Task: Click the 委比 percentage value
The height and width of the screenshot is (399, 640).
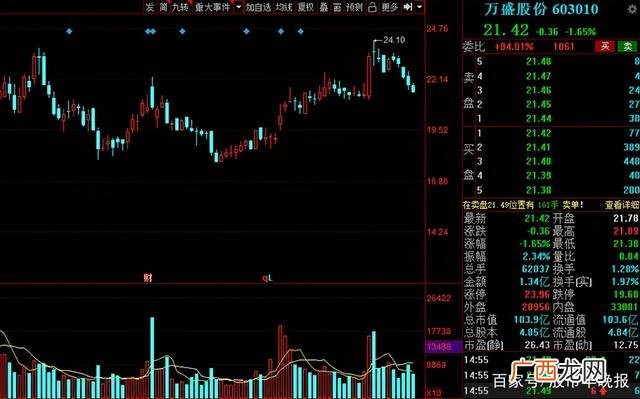Action: point(514,47)
